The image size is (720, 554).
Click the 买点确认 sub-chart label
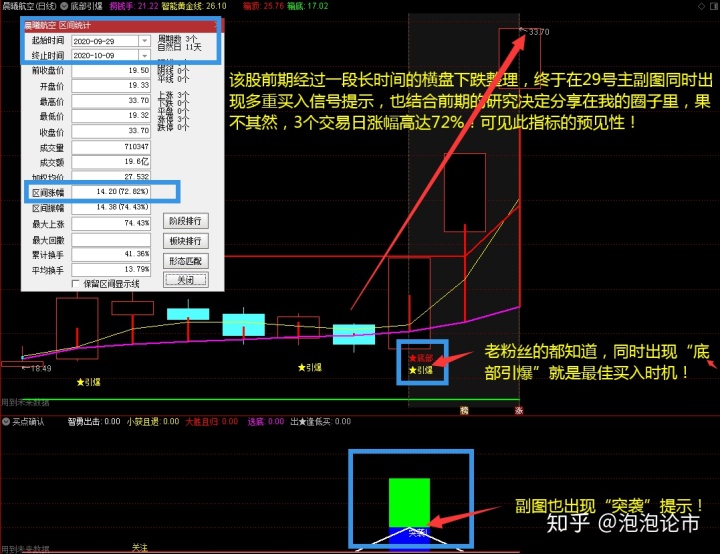tap(28, 422)
